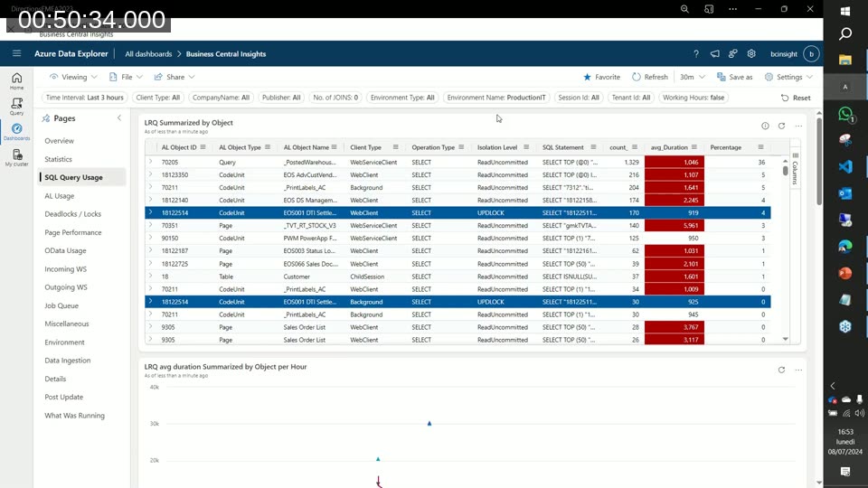Open the feedback megaphone icon
Image resolution: width=868 pixels, height=488 pixels.
click(x=714, y=53)
